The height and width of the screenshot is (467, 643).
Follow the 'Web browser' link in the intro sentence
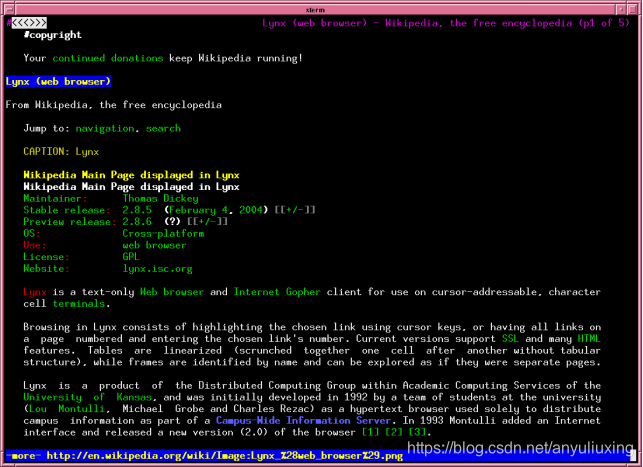(x=172, y=292)
